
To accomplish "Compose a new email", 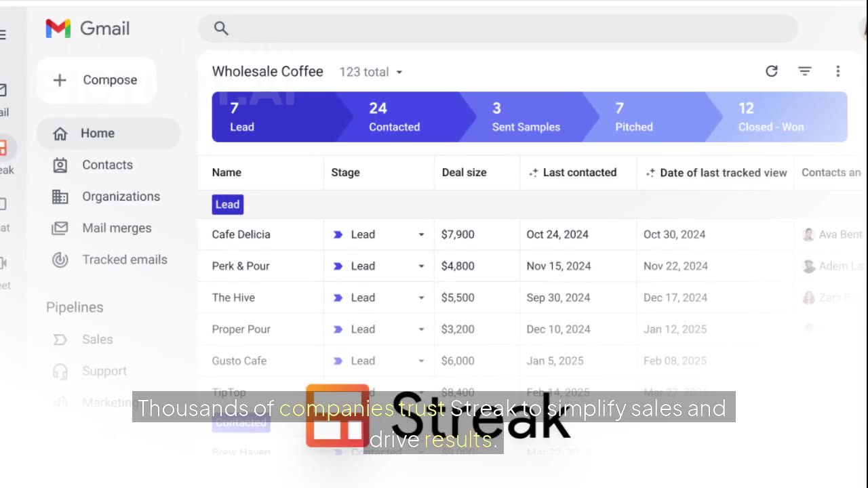I will click(96, 80).
